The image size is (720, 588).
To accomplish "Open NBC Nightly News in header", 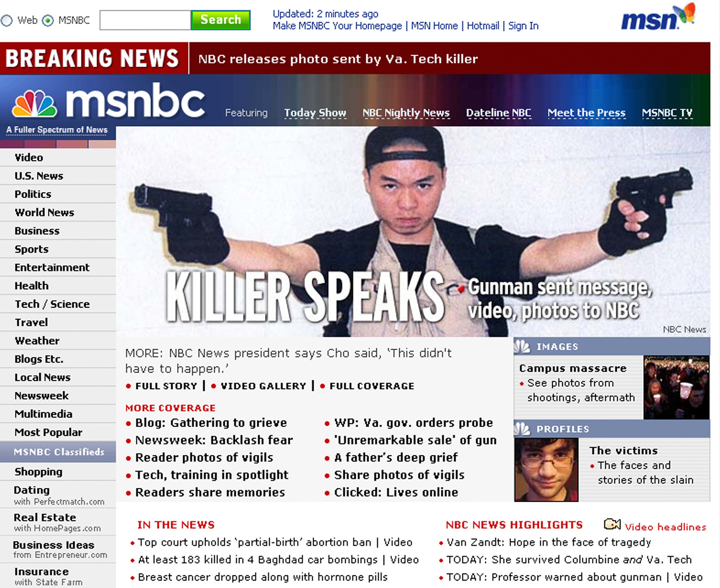I will 406,113.
